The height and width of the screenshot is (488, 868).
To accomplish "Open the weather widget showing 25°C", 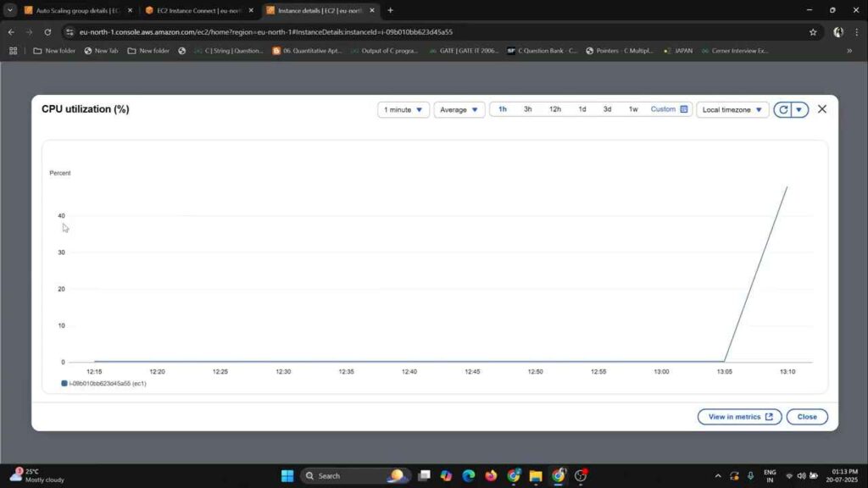I will (x=37, y=476).
